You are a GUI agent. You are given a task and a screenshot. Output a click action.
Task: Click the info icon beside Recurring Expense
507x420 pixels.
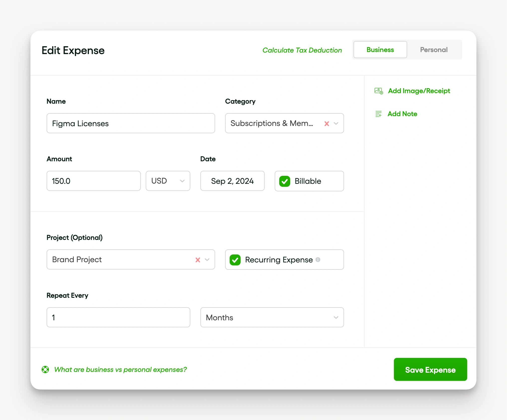click(318, 260)
